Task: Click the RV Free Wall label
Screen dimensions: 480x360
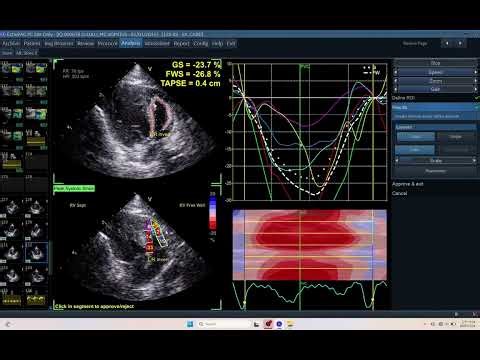Action: (x=192, y=205)
